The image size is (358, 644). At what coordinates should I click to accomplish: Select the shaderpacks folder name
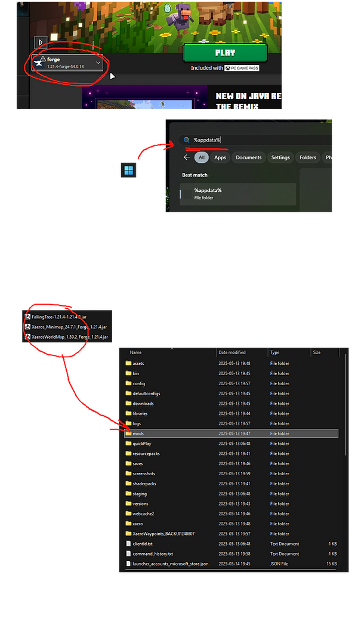(144, 484)
